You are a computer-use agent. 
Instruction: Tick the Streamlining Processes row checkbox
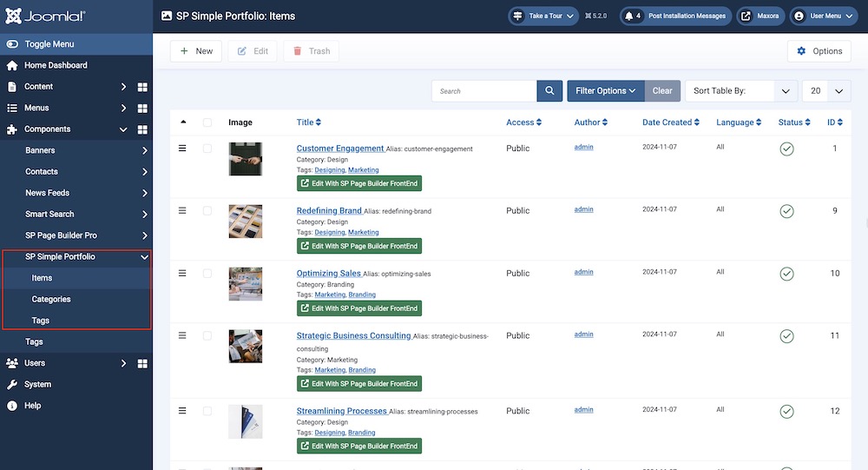[207, 411]
